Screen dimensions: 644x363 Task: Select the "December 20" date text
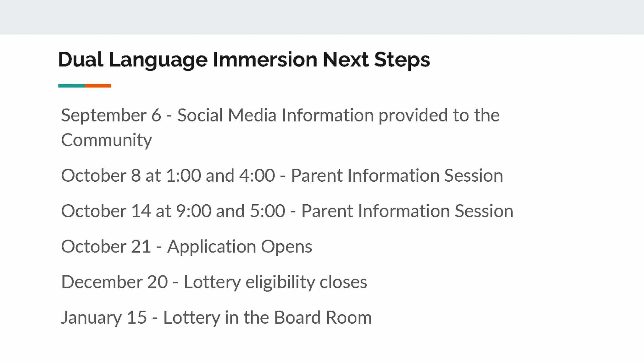coord(114,282)
